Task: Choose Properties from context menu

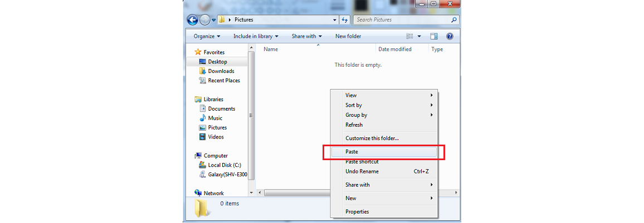Action: (384, 211)
